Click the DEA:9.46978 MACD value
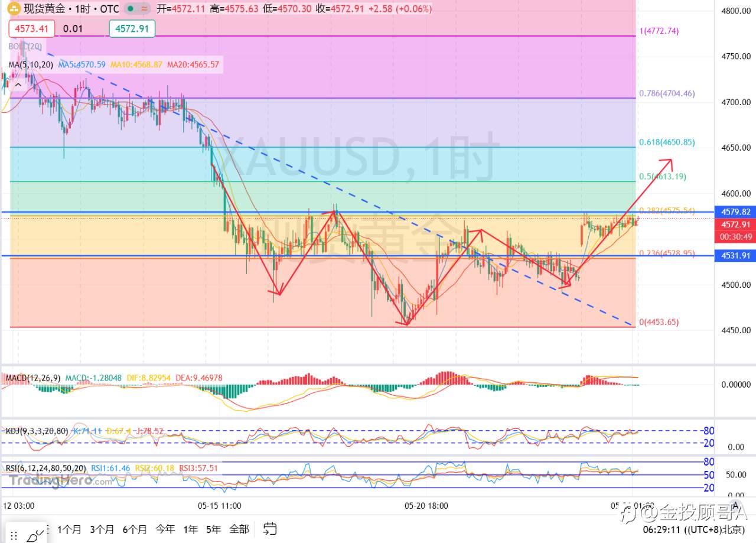 [198, 378]
